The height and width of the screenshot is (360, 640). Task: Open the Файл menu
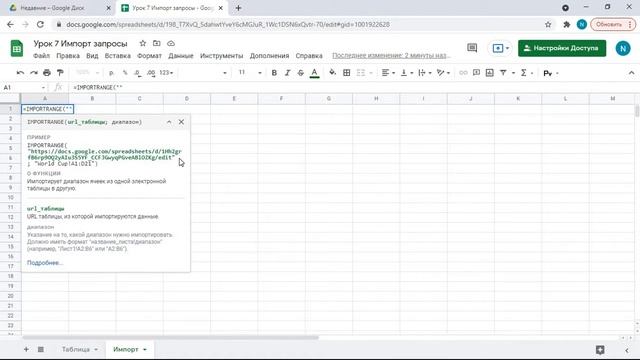coord(41,56)
